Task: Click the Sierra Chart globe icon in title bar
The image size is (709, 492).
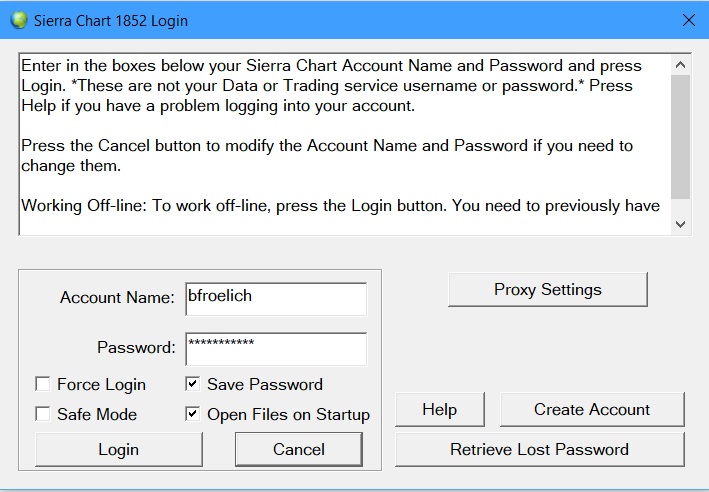Action: (x=19, y=20)
